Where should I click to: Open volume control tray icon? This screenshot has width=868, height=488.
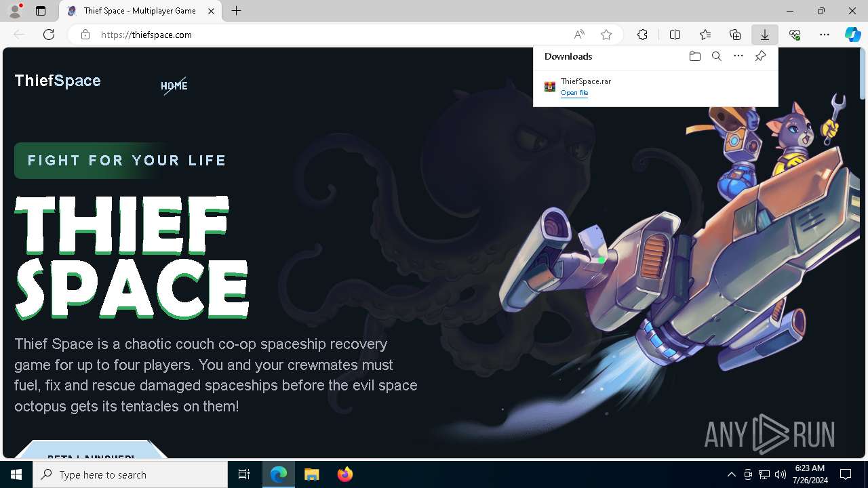tap(781, 474)
